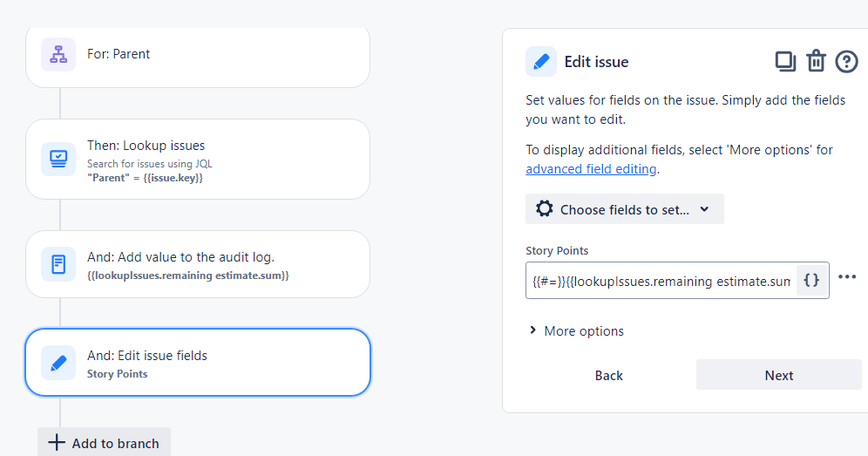Click the dropdown chevron in Choose fields
This screenshot has width=868, height=456.
(704, 209)
